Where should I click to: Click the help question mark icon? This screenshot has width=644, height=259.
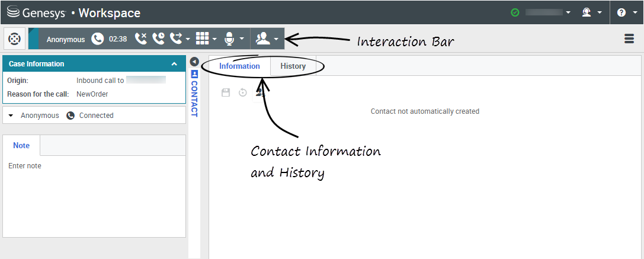tap(621, 12)
